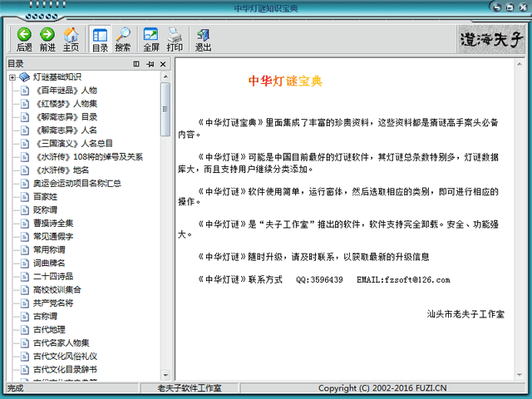The height and width of the screenshot is (399, 532).
Task: Click content pane scroll down arrow
Action: [x=520, y=375]
